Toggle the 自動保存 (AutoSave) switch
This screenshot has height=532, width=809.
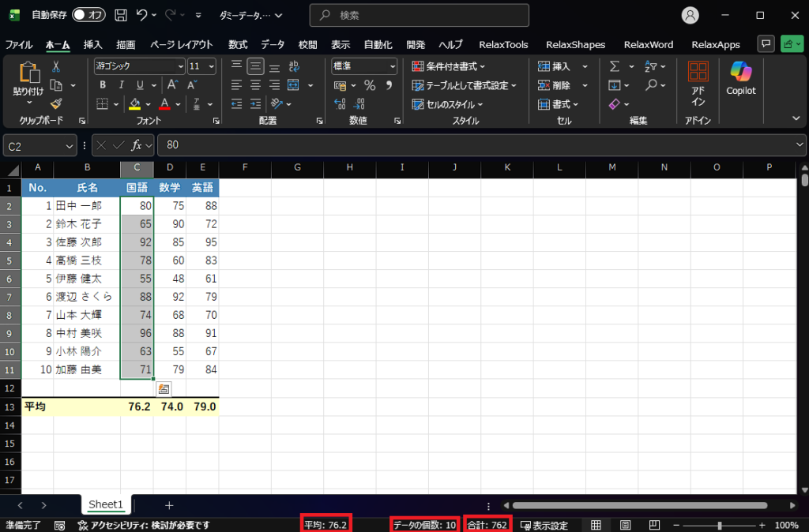[x=88, y=15]
